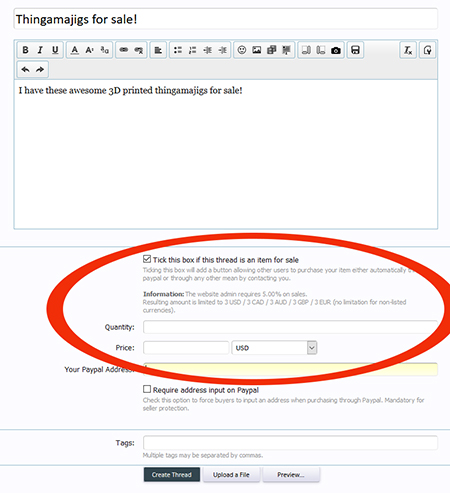The width and height of the screenshot is (450, 493).
Task: Untick the item for sale checkbox
Action: pyautogui.click(x=147, y=259)
